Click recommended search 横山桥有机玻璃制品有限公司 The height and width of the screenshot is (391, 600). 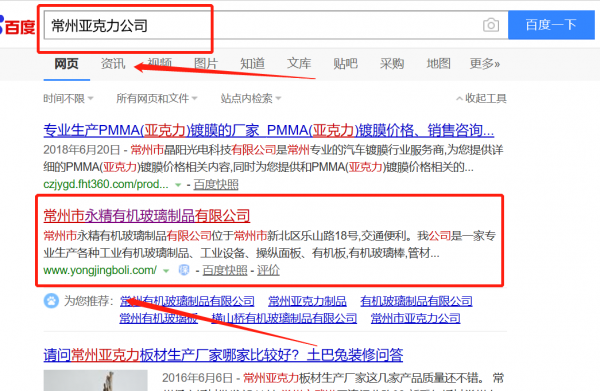pos(284,318)
